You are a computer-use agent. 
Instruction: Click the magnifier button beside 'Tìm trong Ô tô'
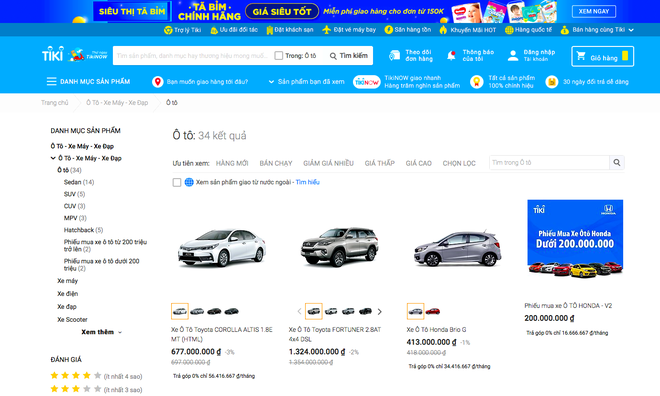617,162
